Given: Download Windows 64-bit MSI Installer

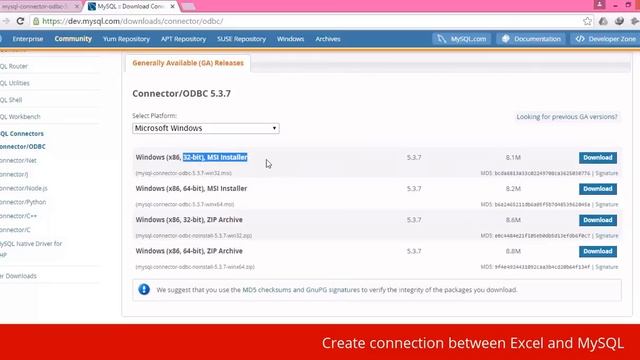Looking at the screenshot, I should tap(598, 189).
